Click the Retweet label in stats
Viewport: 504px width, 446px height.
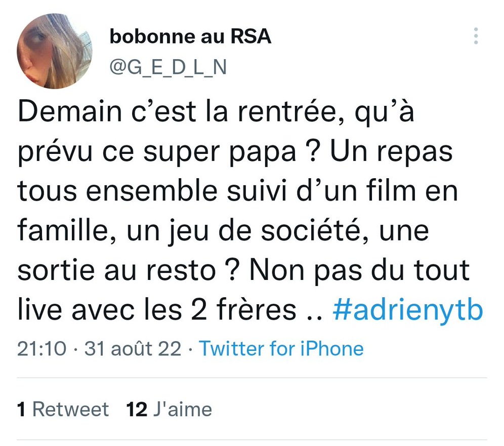point(70,409)
